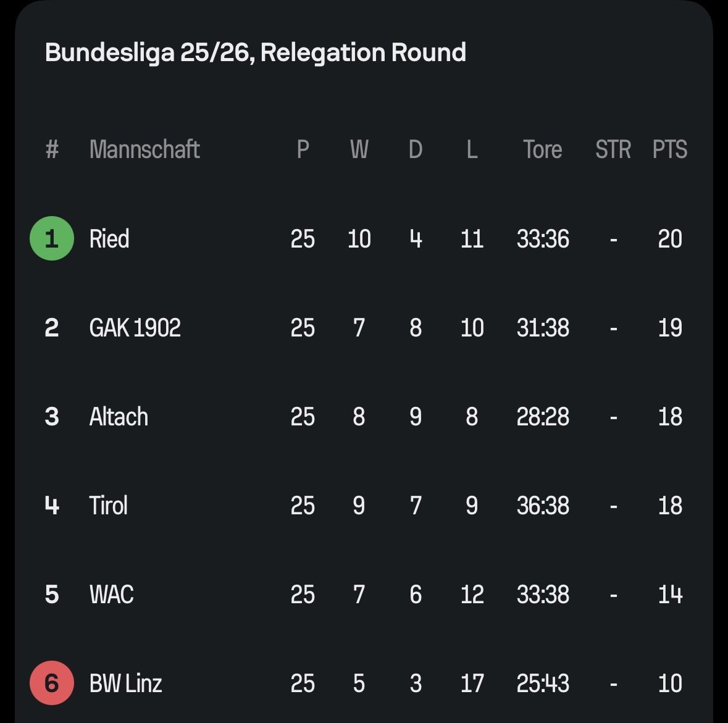Click the # rank column header
The width and height of the screenshot is (728, 723).
(52, 149)
